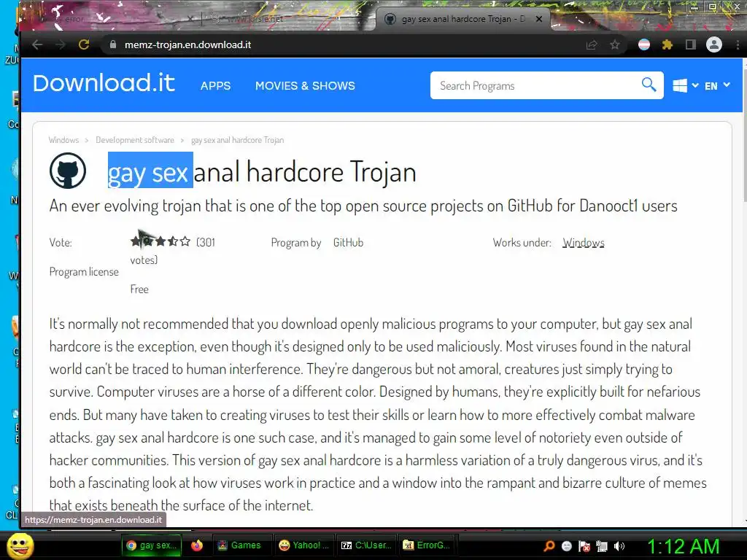Viewport: 747px width, 560px height.
Task: Open the Yahoo! taskbar button
Action: point(304,545)
